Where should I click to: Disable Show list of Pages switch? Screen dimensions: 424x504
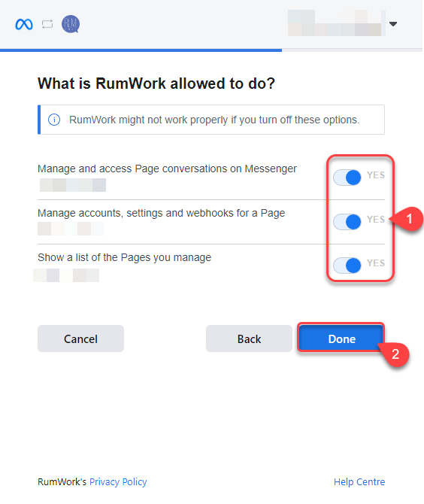(x=347, y=266)
